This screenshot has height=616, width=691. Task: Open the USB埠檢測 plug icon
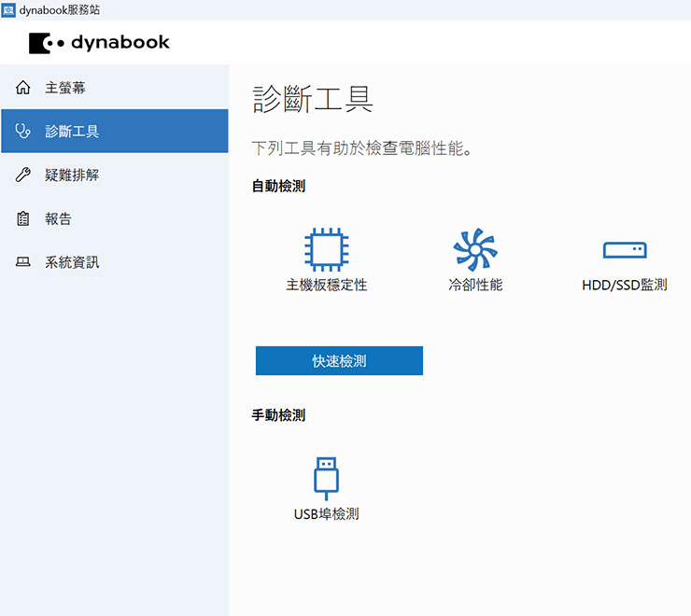326,479
